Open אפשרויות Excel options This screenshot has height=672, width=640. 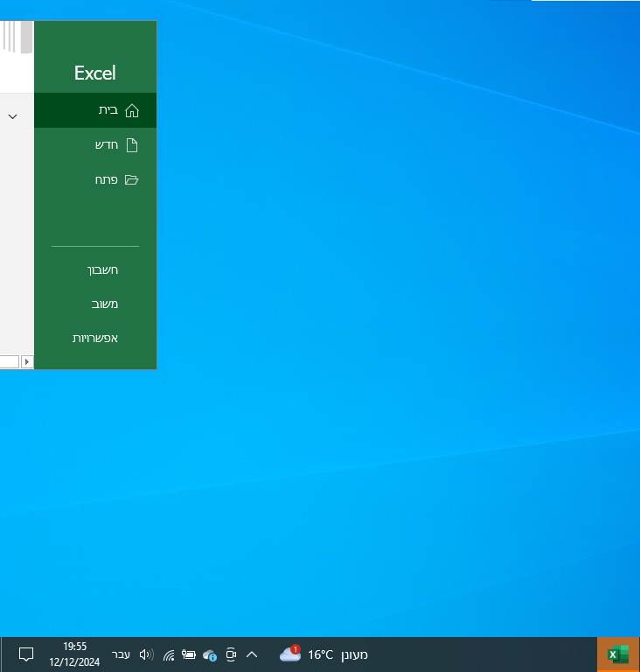pos(95,338)
